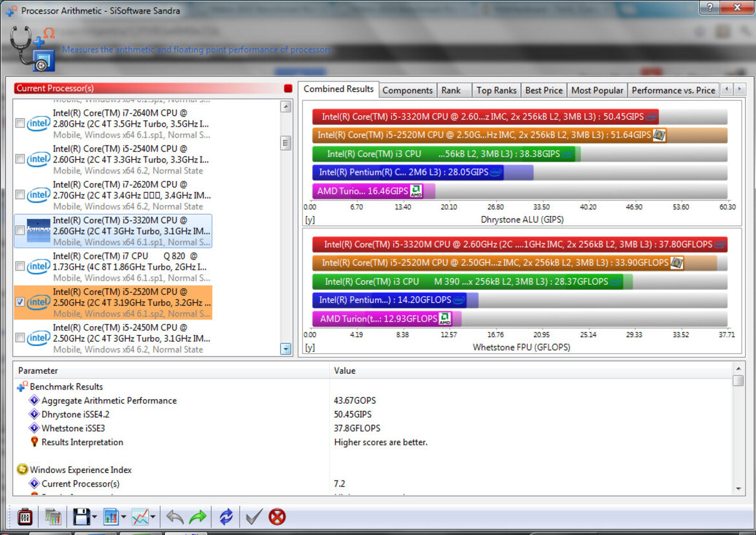
Task: Click the Intel logo of i7-2640M entry
Action: [39, 124]
